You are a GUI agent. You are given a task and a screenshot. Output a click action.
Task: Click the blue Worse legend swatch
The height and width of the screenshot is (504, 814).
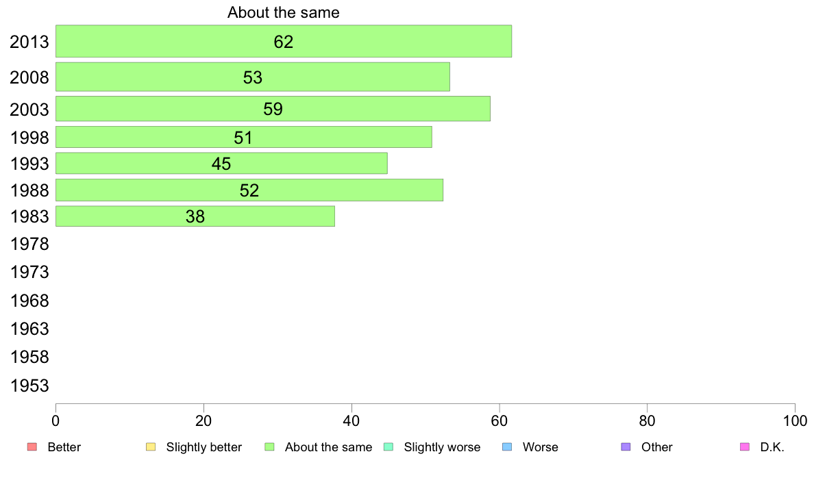click(507, 447)
